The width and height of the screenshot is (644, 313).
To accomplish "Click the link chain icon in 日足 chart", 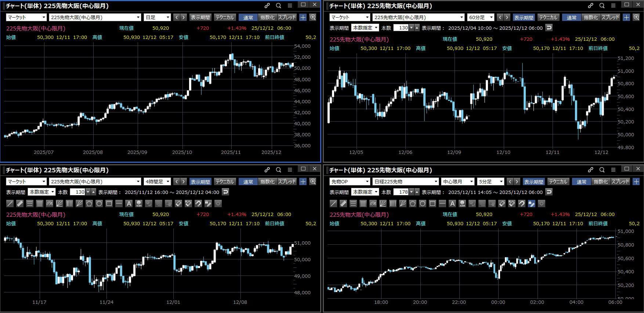I will 267,6.
